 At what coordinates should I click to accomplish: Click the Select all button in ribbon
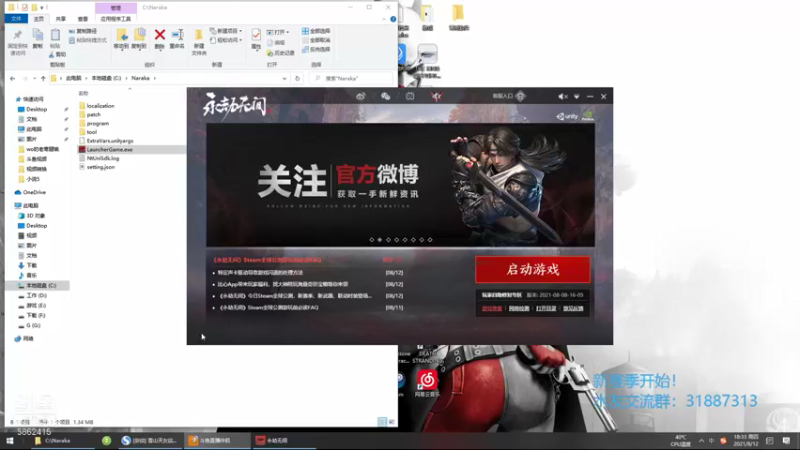[316, 31]
